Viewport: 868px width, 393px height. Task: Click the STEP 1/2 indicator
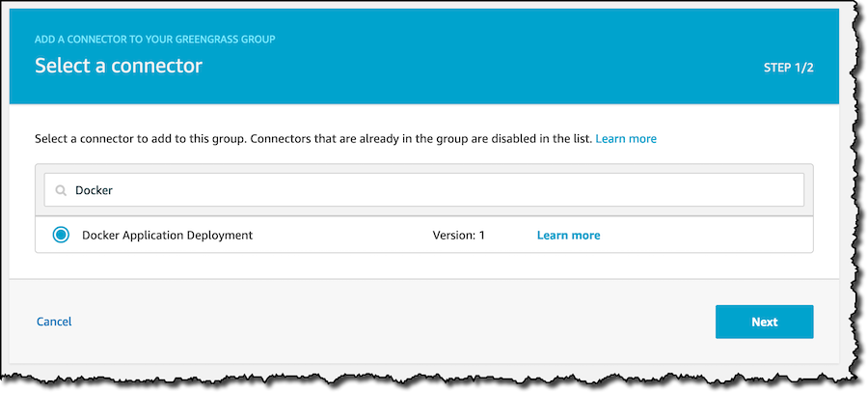click(x=788, y=68)
